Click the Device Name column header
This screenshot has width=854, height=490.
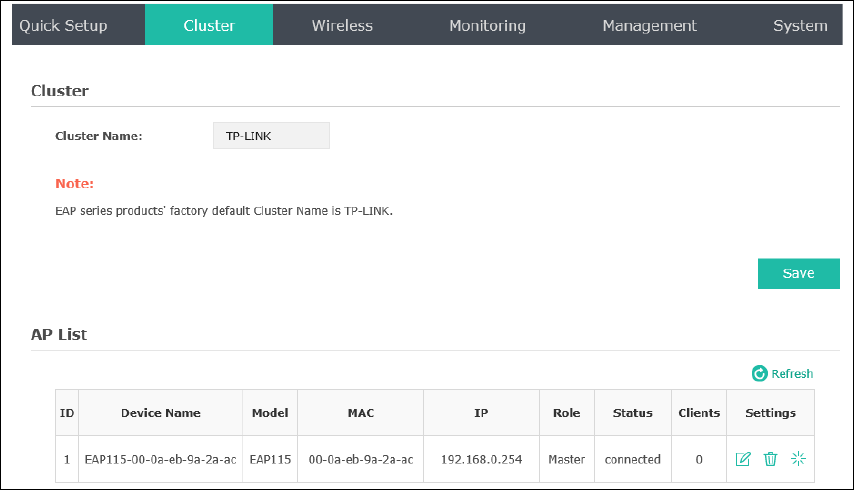click(161, 413)
